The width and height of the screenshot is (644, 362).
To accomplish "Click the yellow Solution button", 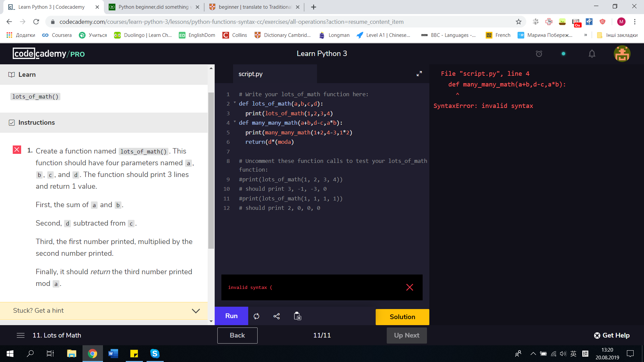I will (402, 317).
